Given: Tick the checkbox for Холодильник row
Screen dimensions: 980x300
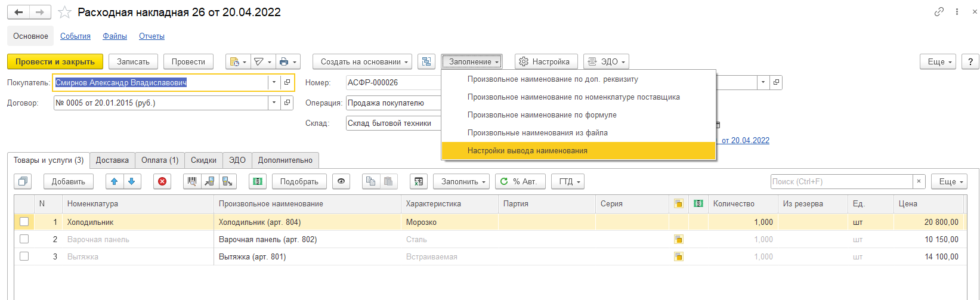Looking at the screenshot, I should coord(24,222).
